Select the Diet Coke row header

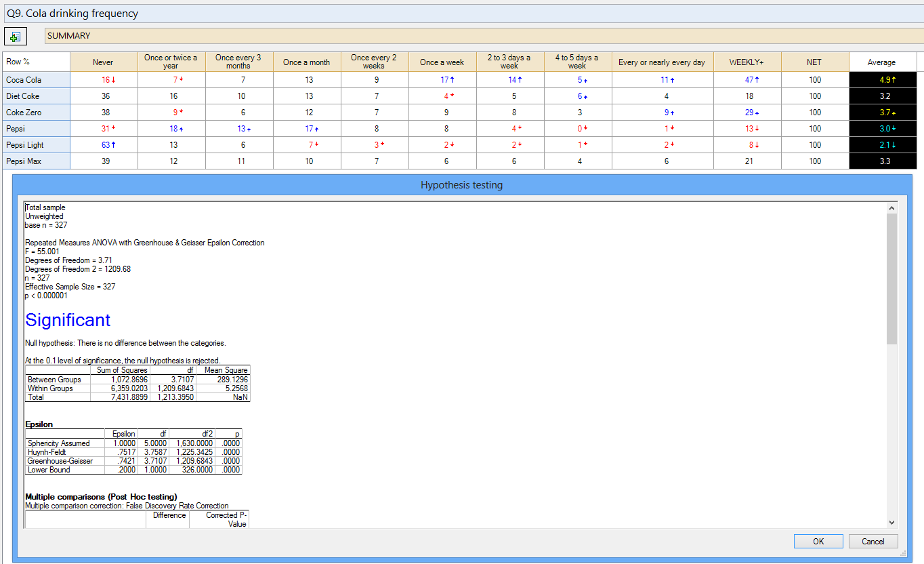coord(35,96)
